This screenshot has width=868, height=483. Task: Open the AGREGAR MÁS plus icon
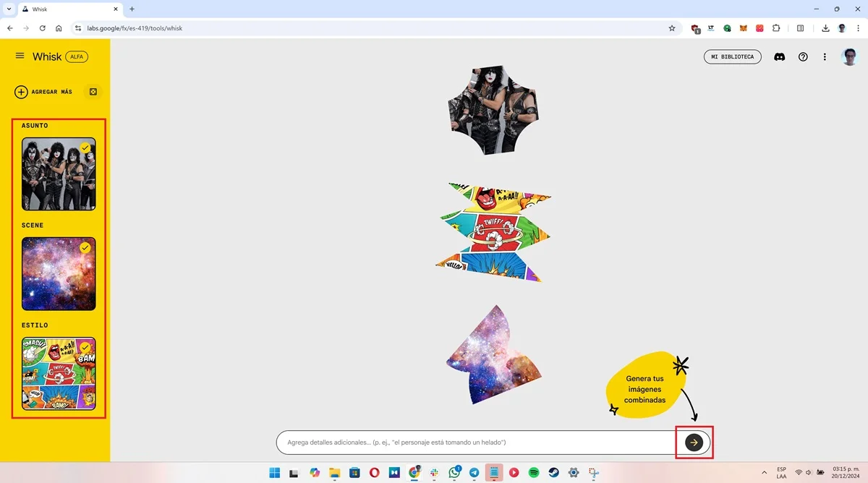[20, 92]
